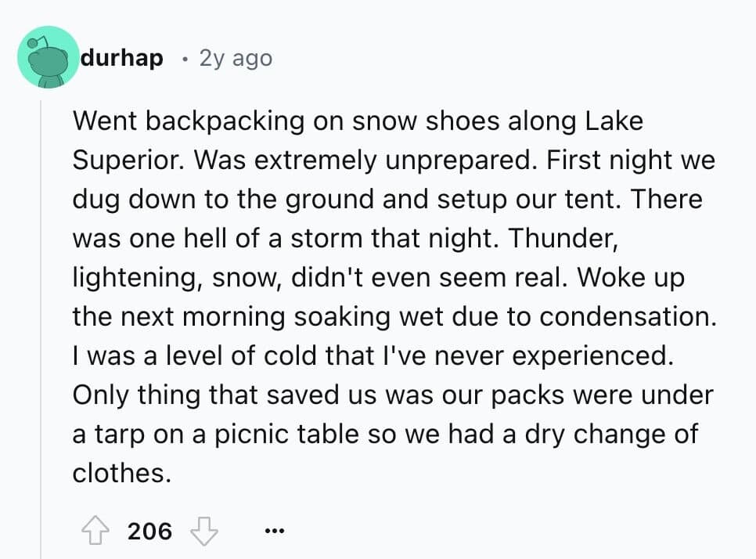Collapse the thread using the vertical line
The width and height of the screenshot is (756, 559).
[x=41, y=313]
